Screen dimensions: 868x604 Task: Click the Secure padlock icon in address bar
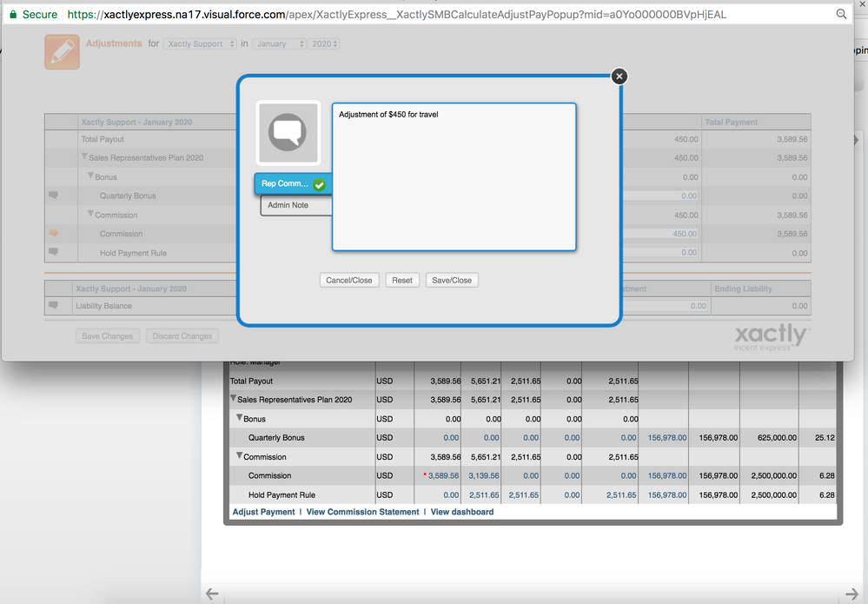tap(14, 15)
